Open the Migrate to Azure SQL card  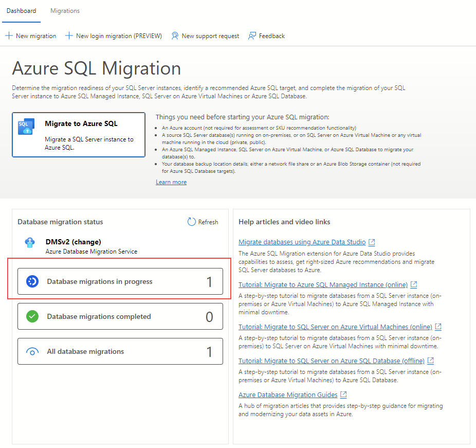click(x=79, y=135)
